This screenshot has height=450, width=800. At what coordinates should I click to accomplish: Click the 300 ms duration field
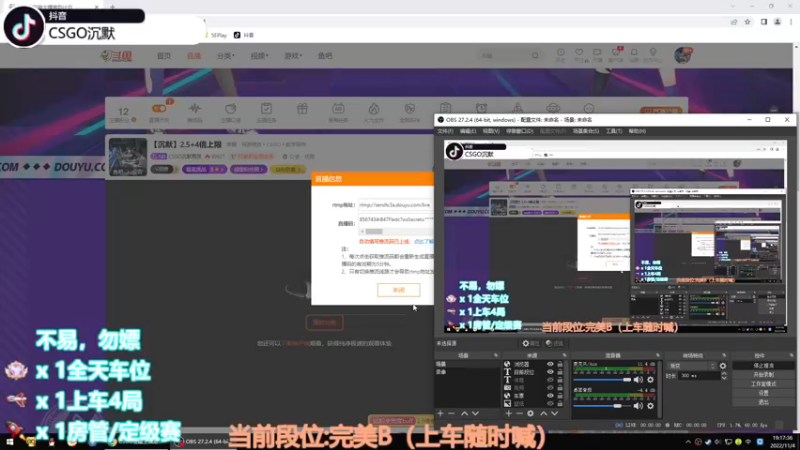pyautogui.click(x=699, y=376)
